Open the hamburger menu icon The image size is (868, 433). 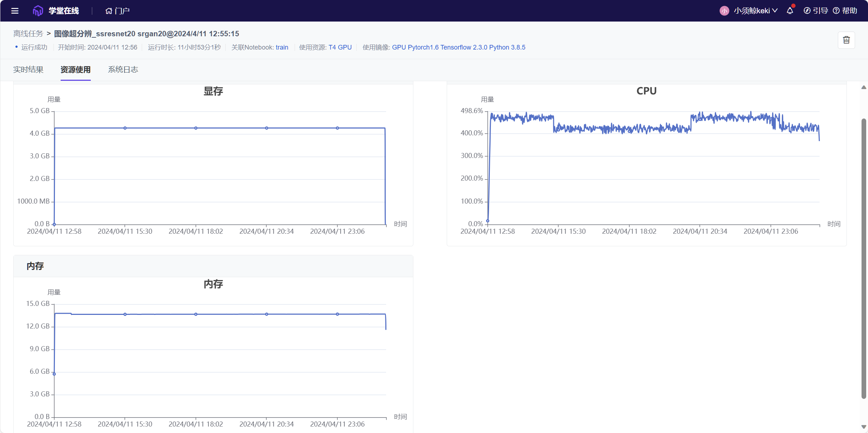click(x=15, y=11)
